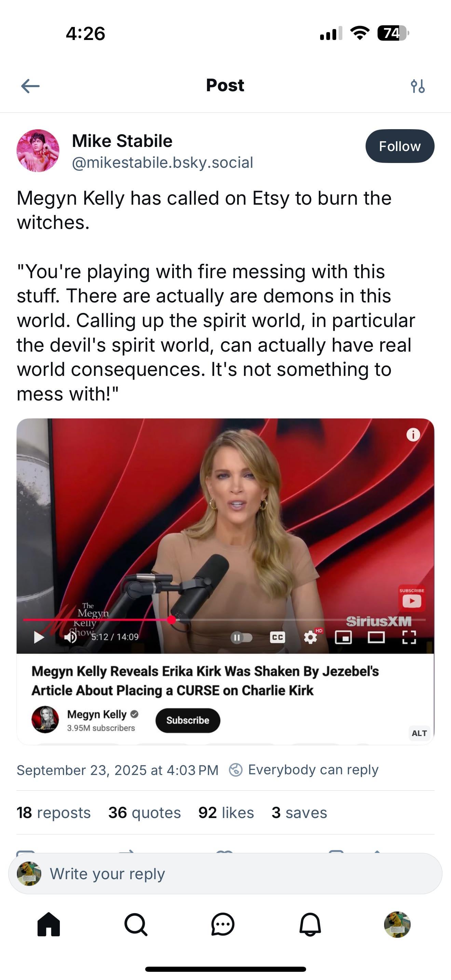Open the Home tab in bottom navigation

click(x=49, y=924)
